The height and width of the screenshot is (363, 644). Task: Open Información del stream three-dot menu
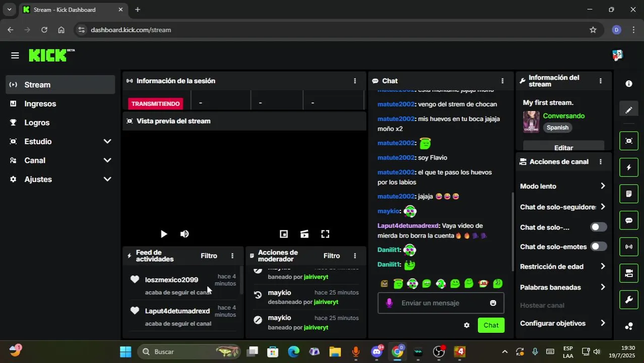tap(600, 81)
